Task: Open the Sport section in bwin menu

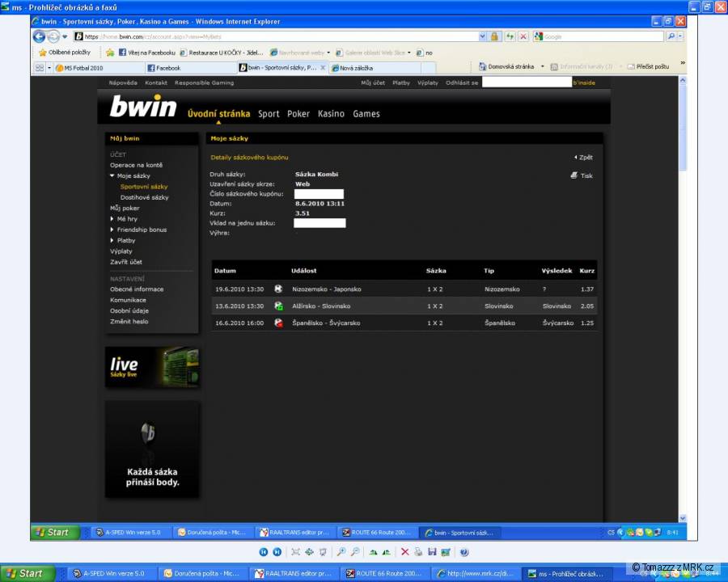Action: [269, 114]
